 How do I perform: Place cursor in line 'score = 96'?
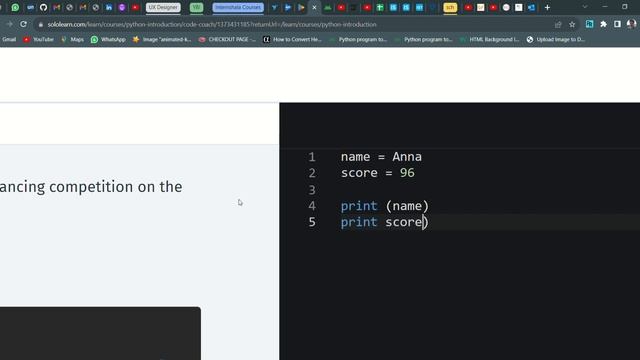[x=378, y=173]
